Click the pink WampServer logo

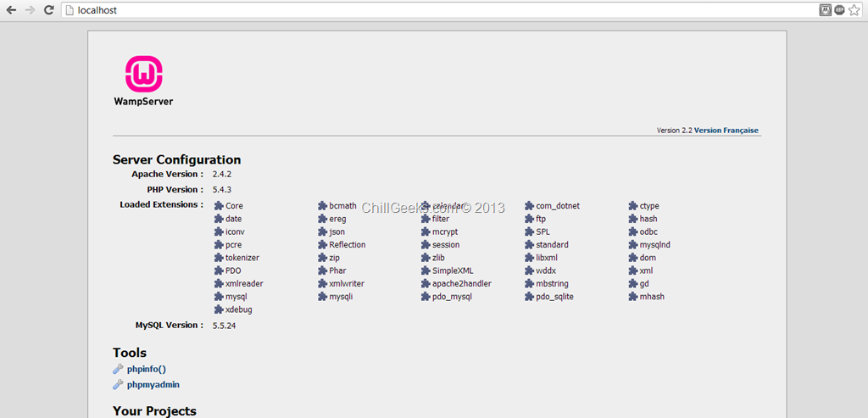pos(143,75)
